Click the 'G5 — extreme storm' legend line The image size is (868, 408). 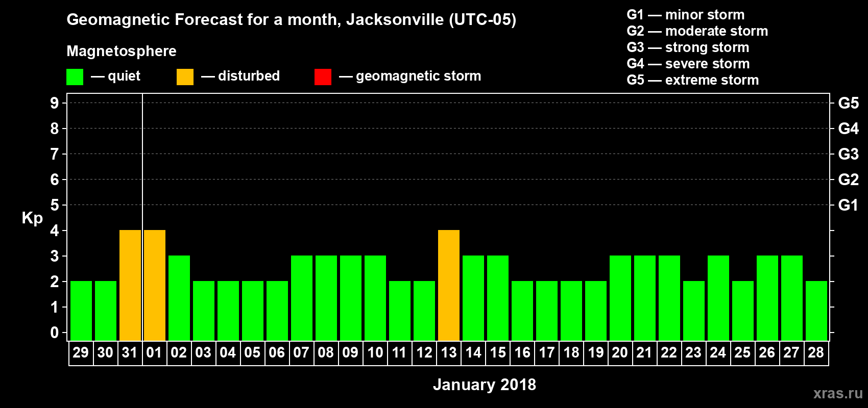(693, 80)
